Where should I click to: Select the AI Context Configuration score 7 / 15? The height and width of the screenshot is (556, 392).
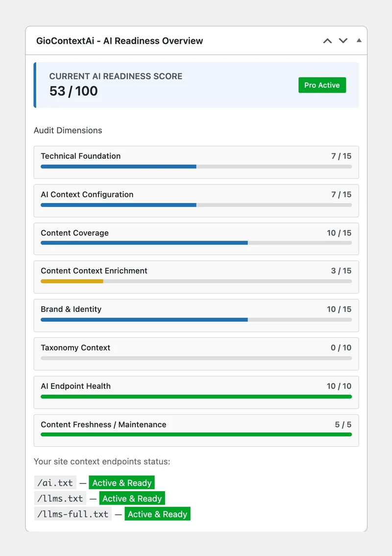342,194
